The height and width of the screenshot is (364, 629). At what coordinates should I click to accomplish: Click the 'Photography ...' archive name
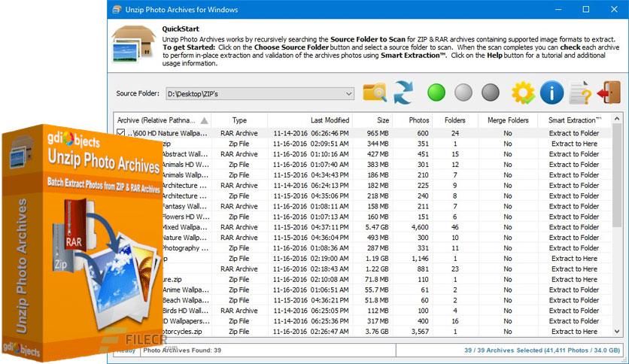185,248
